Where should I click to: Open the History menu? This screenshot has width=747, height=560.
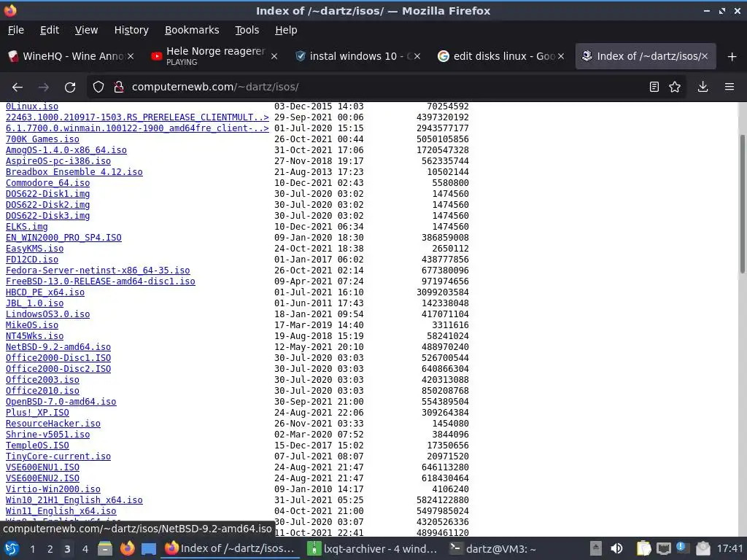click(x=131, y=30)
